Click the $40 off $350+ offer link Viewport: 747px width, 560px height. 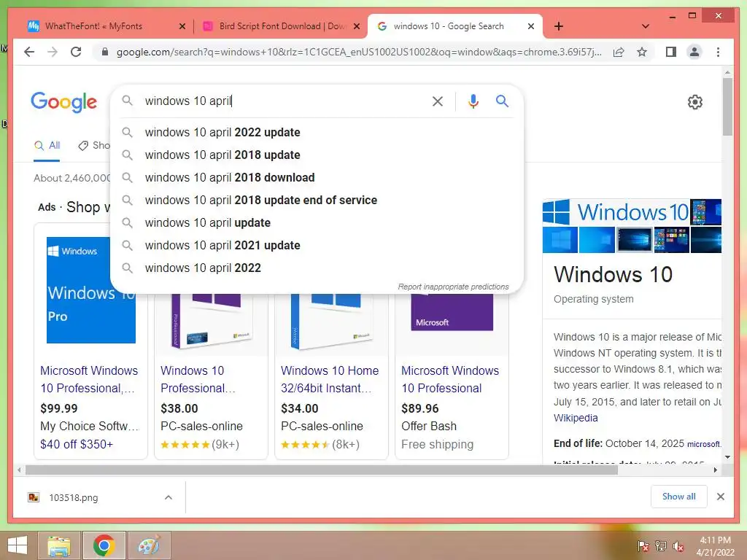point(77,444)
